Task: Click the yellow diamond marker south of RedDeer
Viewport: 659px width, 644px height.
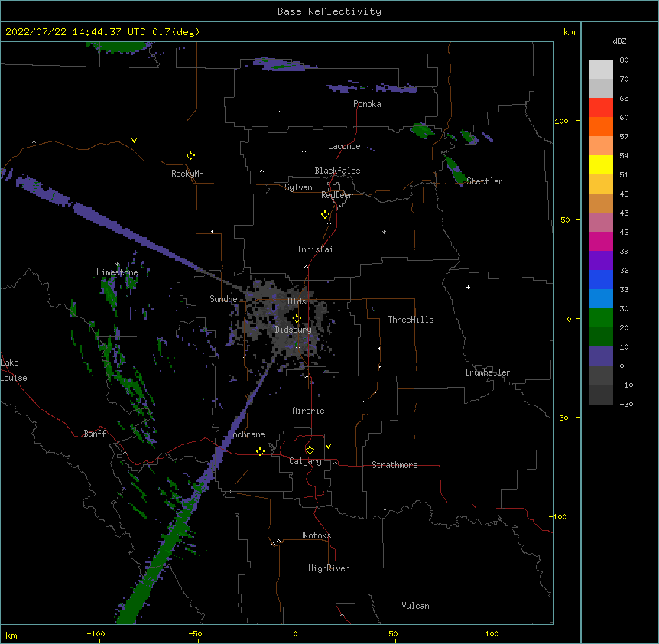Action: [x=326, y=215]
